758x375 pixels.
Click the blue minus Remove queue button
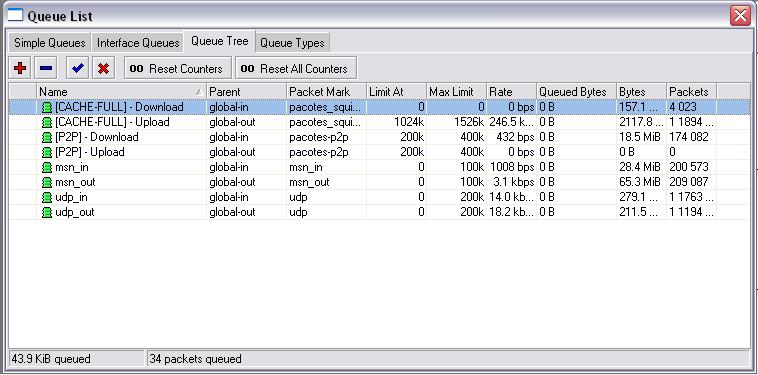coord(46,68)
